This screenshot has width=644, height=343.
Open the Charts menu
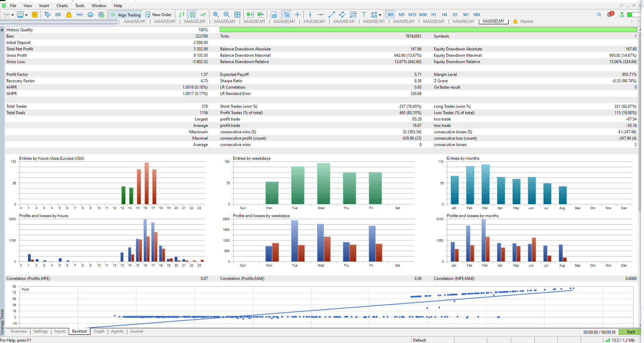[62, 5]
